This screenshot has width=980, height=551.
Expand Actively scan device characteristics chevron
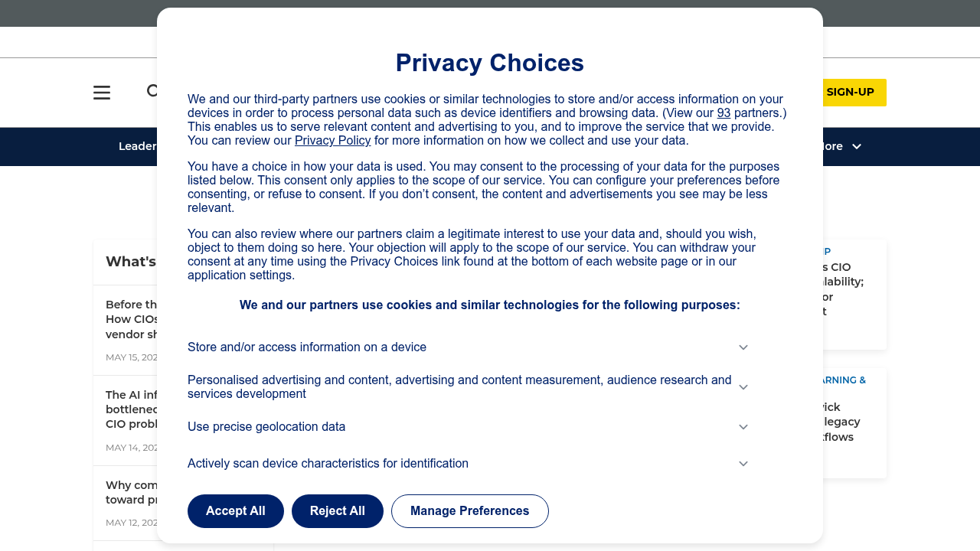(x=743, y=464)
